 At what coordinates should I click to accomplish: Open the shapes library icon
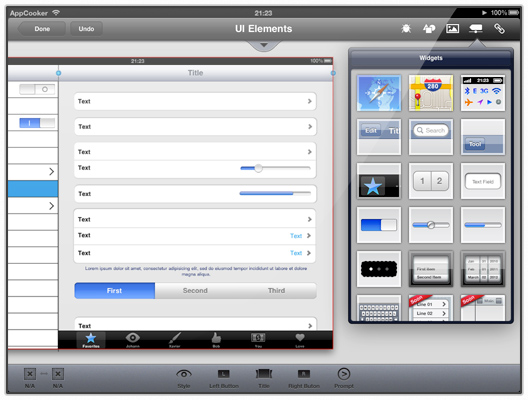(x=429, y=29)
